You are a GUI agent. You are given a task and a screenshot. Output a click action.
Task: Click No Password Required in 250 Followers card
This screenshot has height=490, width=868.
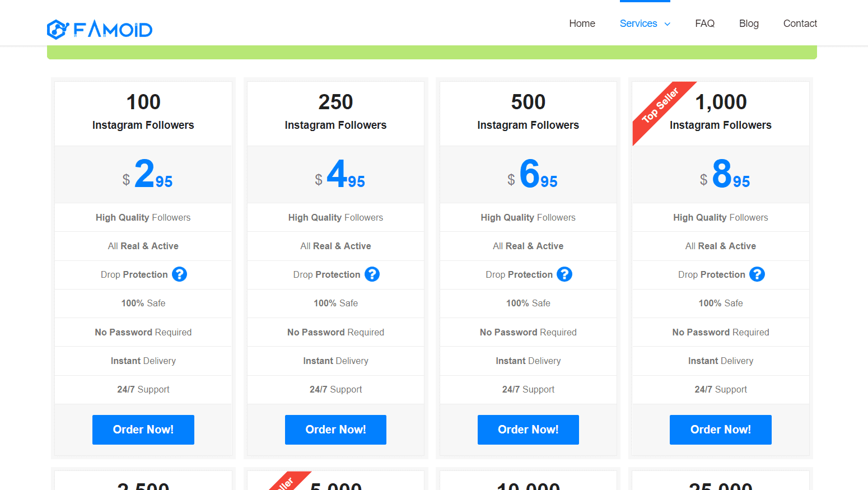coord(336,332)
